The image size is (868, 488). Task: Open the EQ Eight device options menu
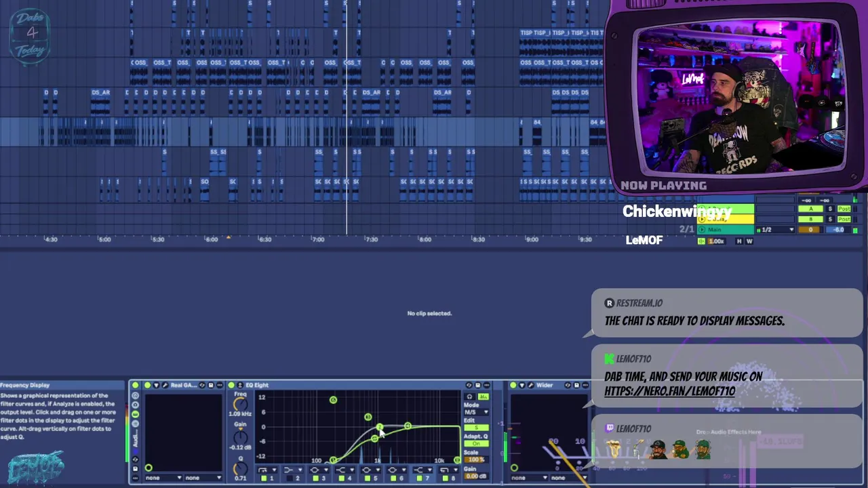pos(487,385)
